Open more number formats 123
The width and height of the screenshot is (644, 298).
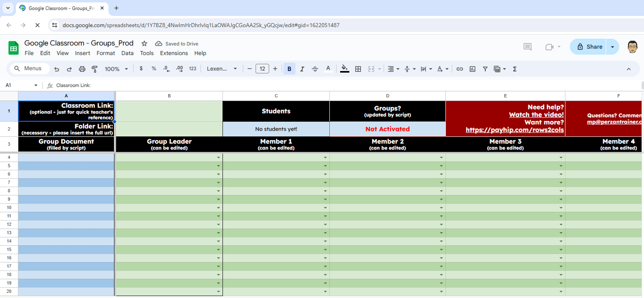(192, 69)
